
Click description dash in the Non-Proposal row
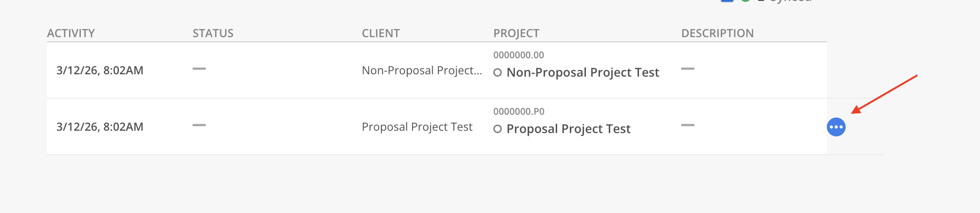(687, 69)
